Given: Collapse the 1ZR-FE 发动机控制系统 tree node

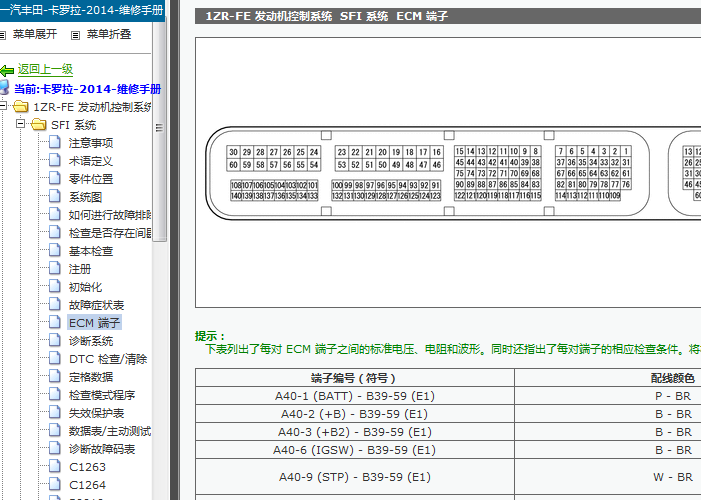Looking at the screenshot, I should [x=3, y=106].
